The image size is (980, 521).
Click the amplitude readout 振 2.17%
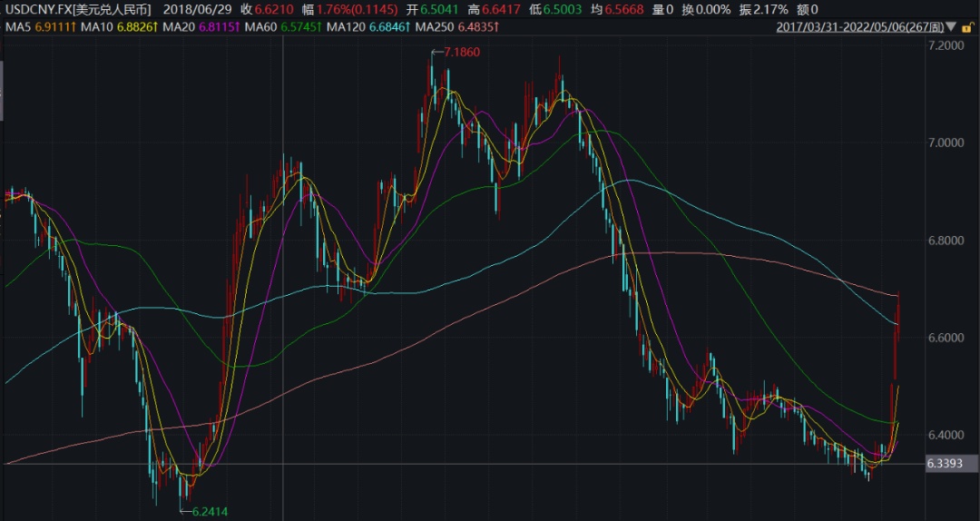coord(763,9)
